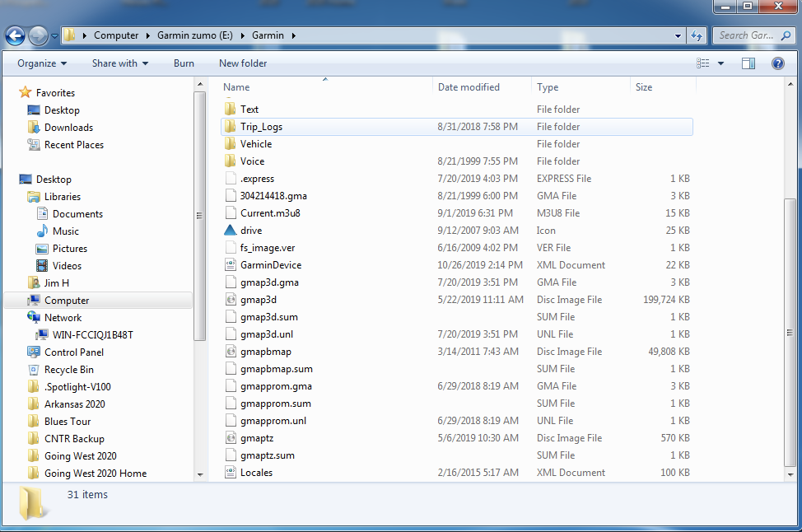Click the Burn toolbar button
Viewport: 802px width, 532px height.
[x=184, y=63]
